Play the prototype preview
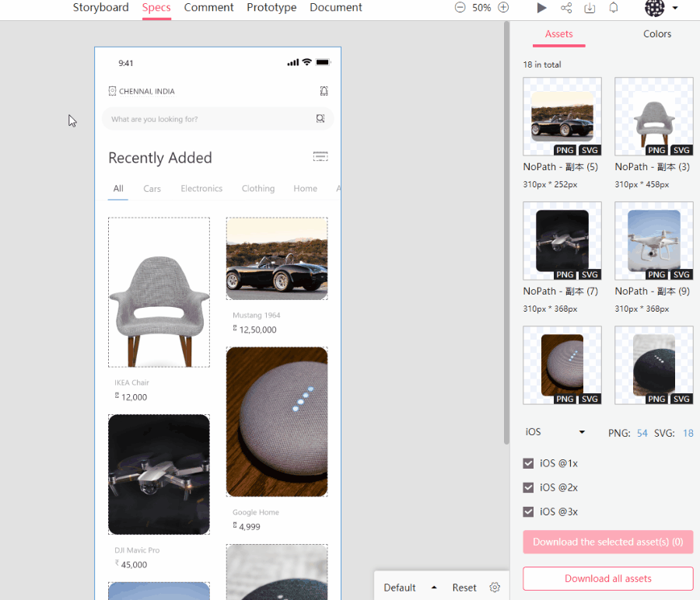Image resolution: width=700 pixels, height=600 pixels. (541, 8)
